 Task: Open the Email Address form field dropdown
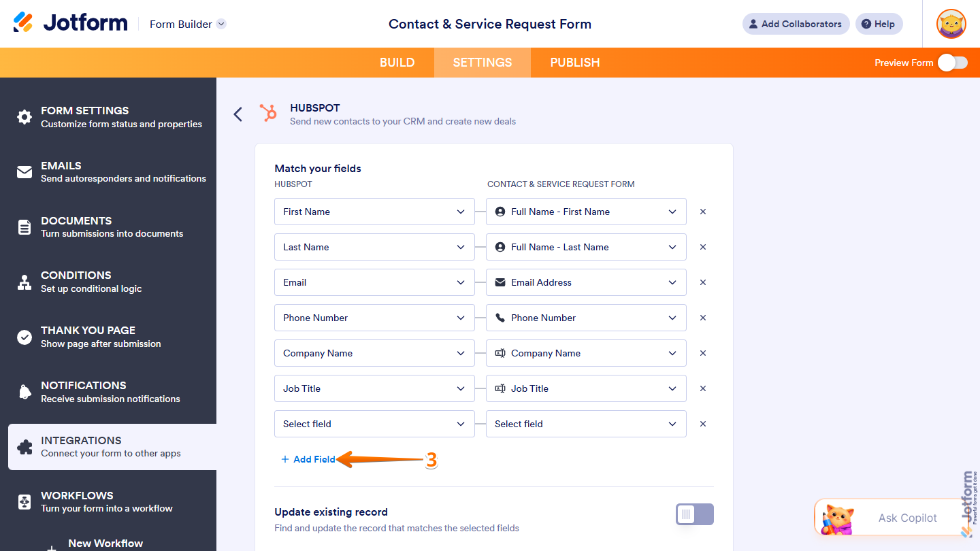pyautogui.click(x=586, y=282)
